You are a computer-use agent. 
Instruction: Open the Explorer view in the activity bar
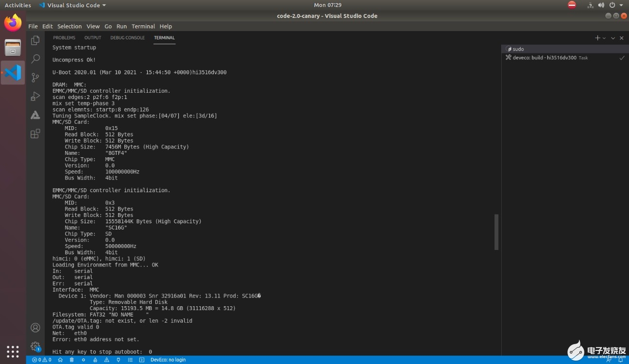[x=35, y=41]
